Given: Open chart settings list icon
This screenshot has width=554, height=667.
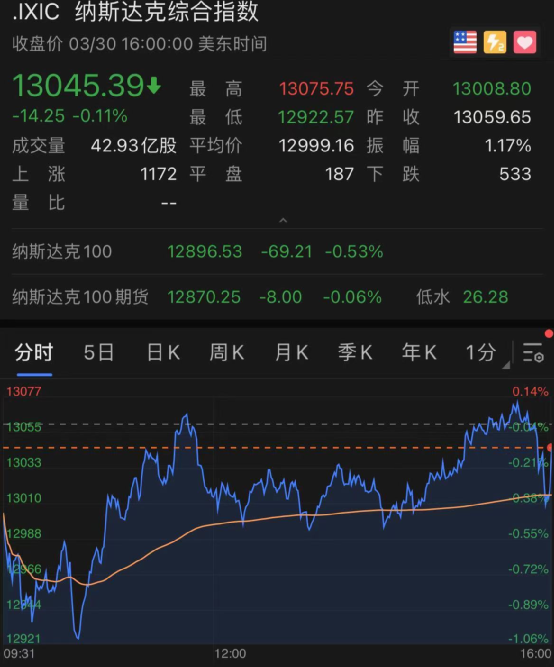Looking at the screenshot, I should (x=533, y=353).
